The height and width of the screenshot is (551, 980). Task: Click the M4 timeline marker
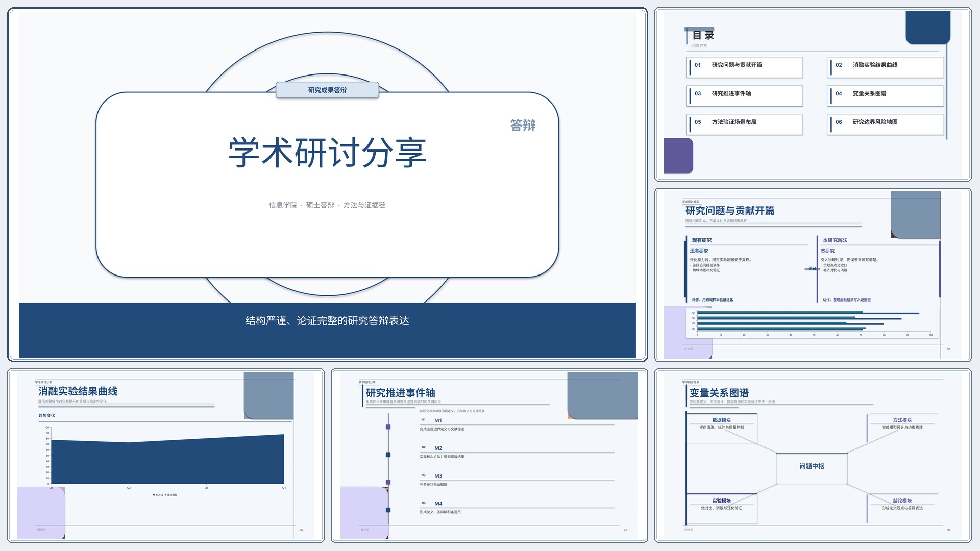tap(388, 510)
